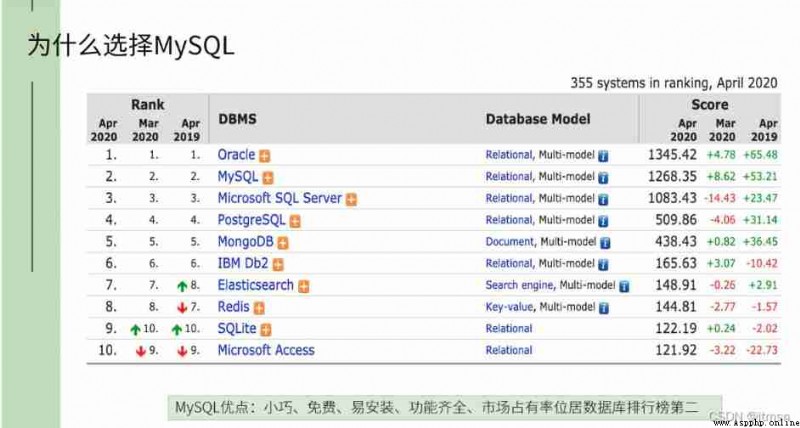Screen dimensions: 800x428
Task: Click the -14.43 change in SQL Server's row
Action: click(x=719, y=198)
